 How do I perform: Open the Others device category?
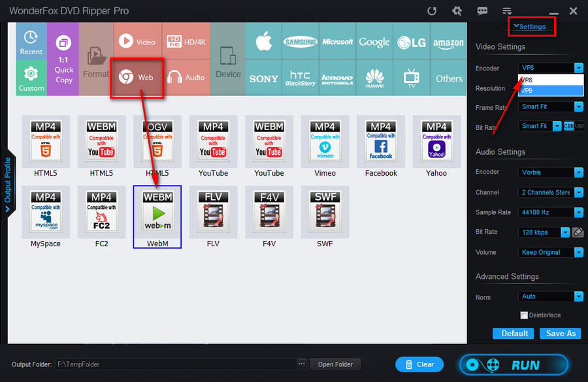coord(448,78)
